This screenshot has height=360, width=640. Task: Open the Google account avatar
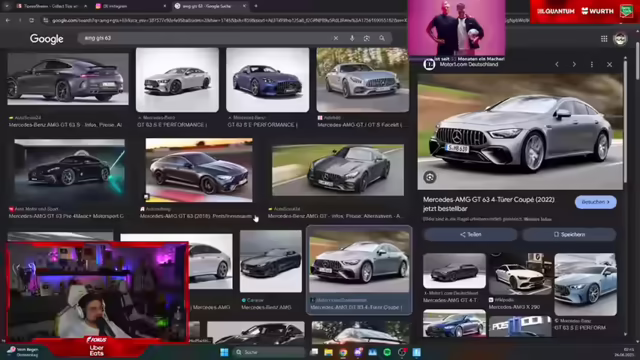[x=620, y=39]
